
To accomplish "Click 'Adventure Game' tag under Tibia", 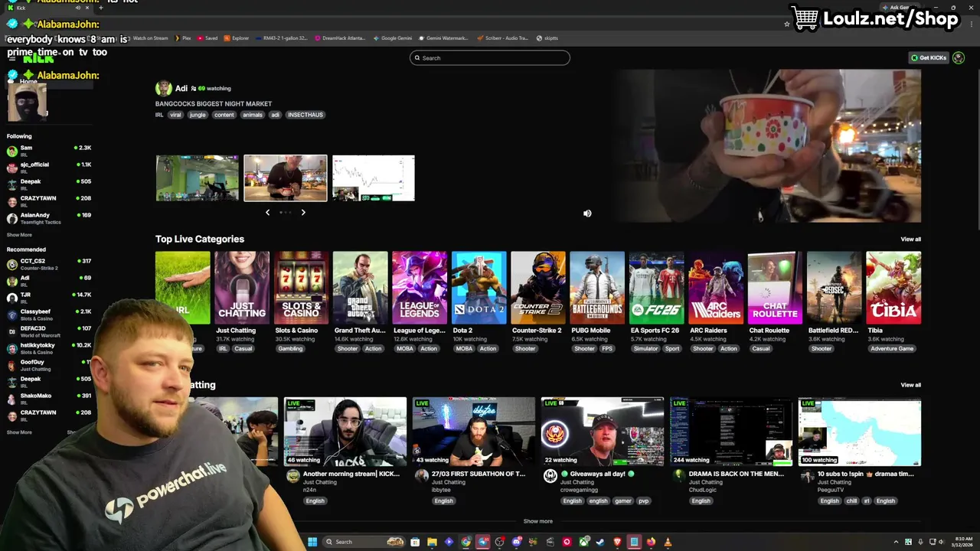I will [x=892, y=349].
